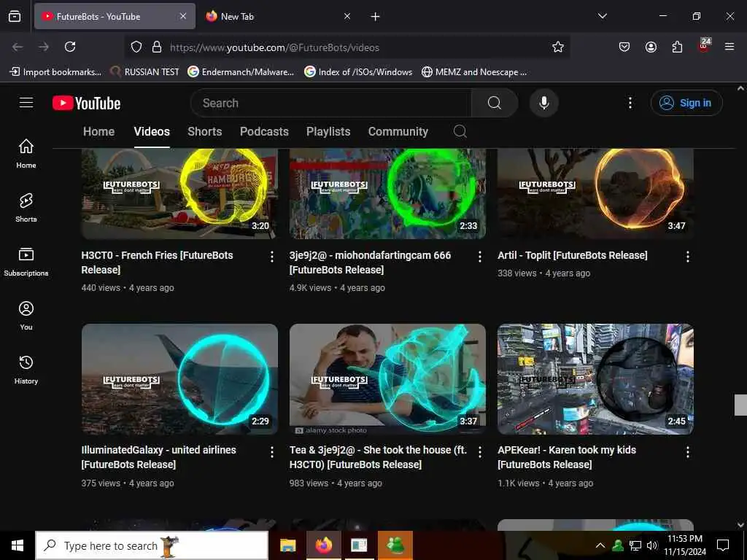Open Shorts in YouTube sidebar

pyautogui.click(x=26, y=208)
